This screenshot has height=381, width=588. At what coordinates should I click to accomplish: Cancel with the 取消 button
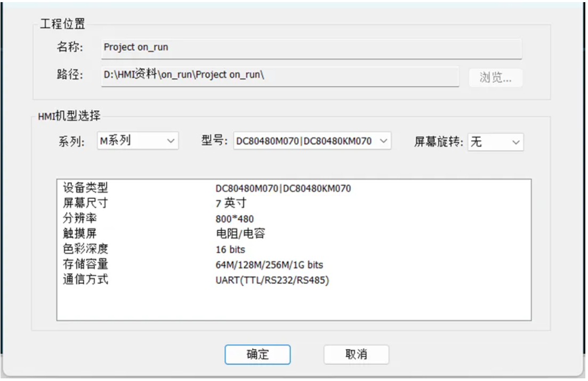(x=356, y=354)
